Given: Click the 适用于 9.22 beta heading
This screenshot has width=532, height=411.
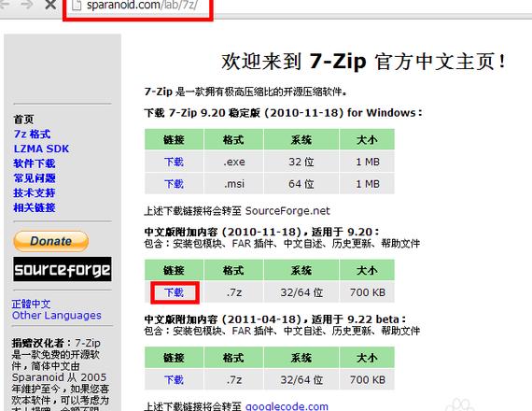Looking at the screenshot, I should (x=275, y=319).
